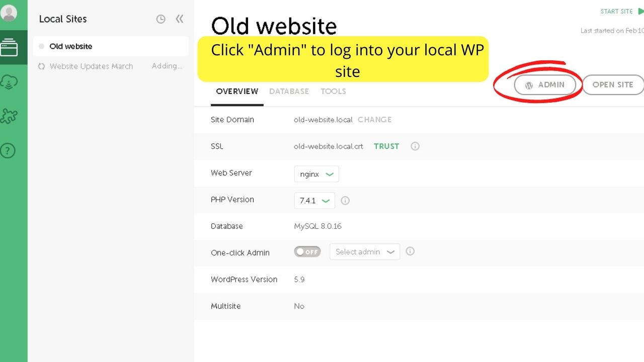Image resolution: width=644 pixels, height=362 pixels.
Task: Select Website Updates March site entry
Action: pos(111,66)
